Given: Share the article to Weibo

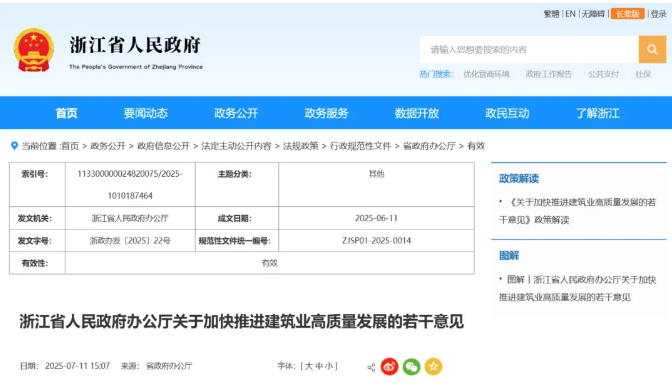Looking at the screenshot, I should pyautogui.click(x=390, y=367).
